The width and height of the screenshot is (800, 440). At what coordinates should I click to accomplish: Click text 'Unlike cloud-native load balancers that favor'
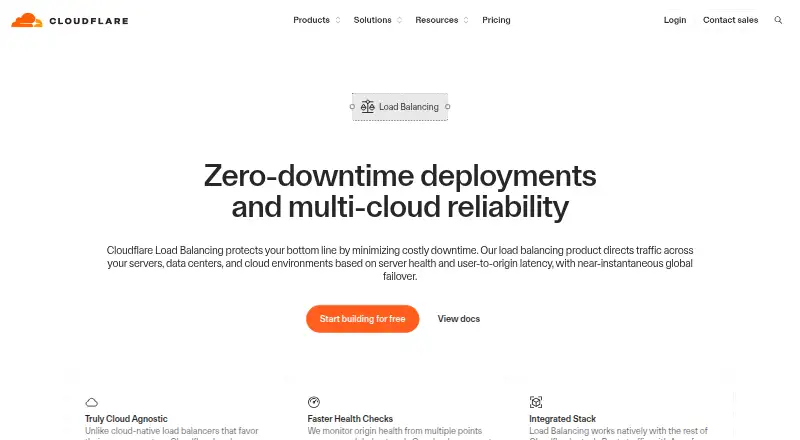point(171,431)
